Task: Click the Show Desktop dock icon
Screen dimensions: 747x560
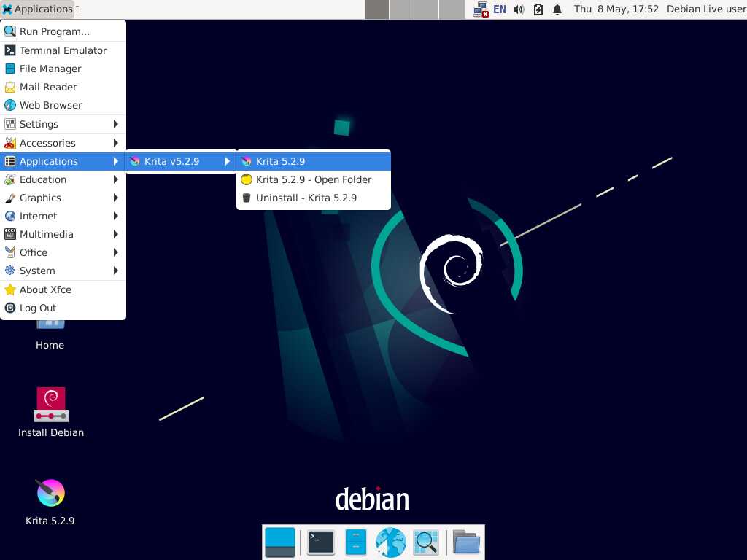Action: [280, 542]
